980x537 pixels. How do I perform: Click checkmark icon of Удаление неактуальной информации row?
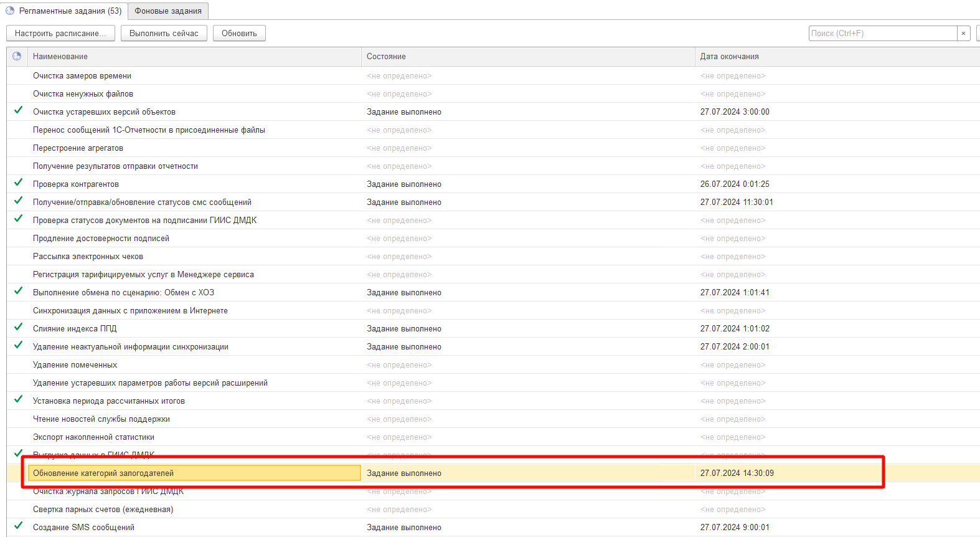tap(18, 345)
